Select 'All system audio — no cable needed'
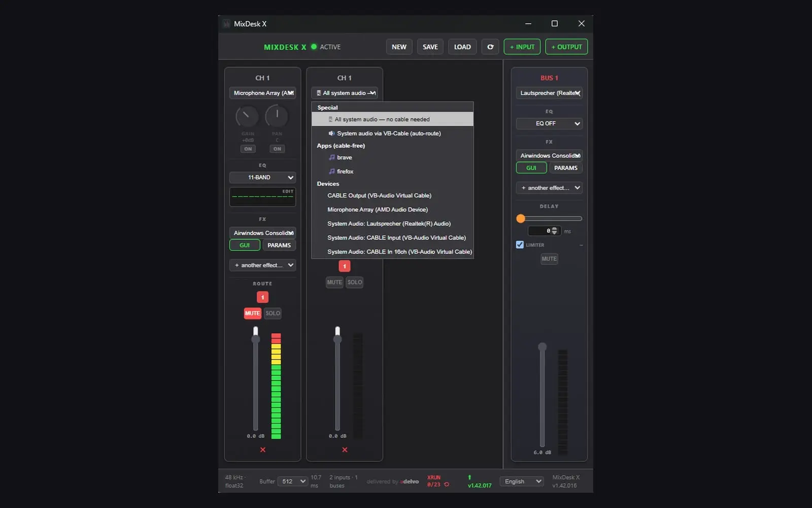This screenshot has height=508, width=812. tap(392, 119)
